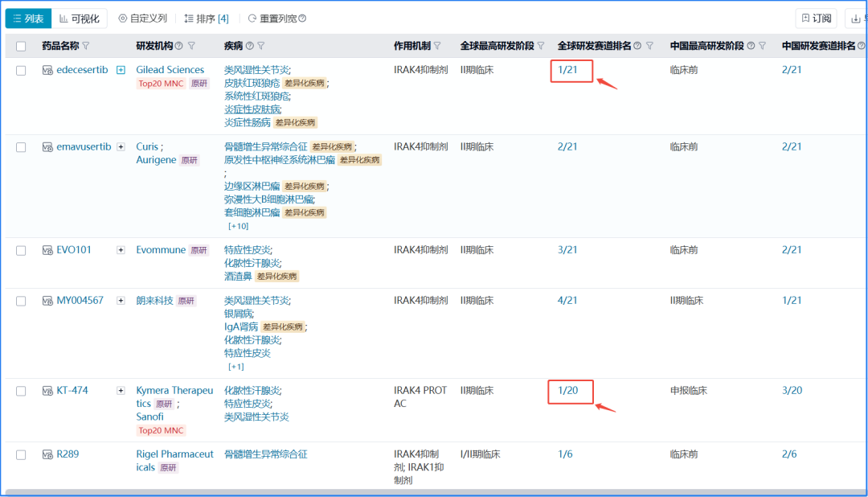Image resolution: width=868 pixels, height=497 pixels.
Task: Click the horizontal scrollbar at table bottom
Action: pyautogui.click(x=434, y=491)
